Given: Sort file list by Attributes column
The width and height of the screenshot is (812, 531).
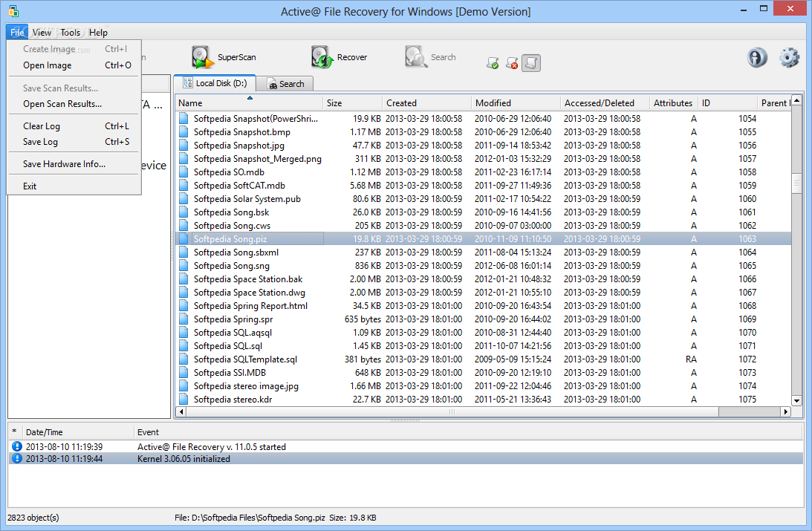Looking at the screenshot, I should 673,103.
